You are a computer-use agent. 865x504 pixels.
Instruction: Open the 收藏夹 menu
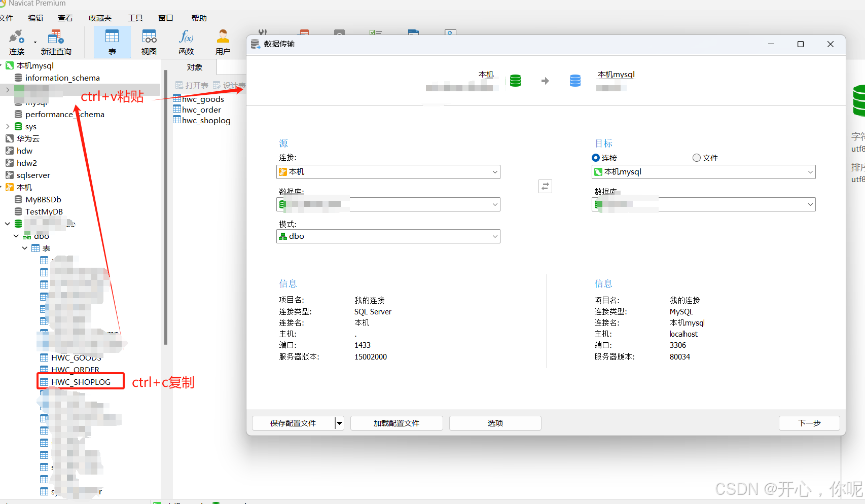[100, 18]
